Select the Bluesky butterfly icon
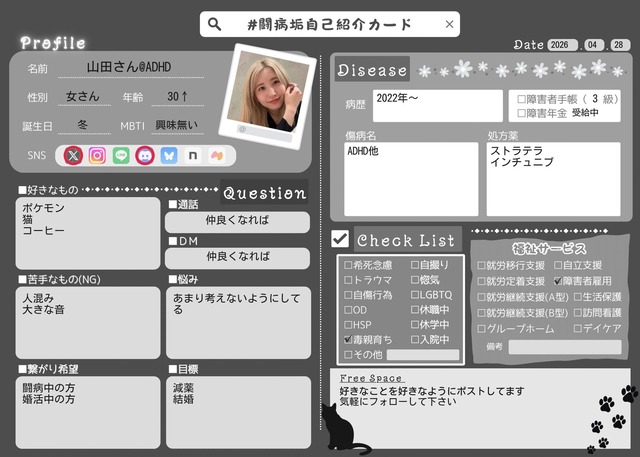This screenshot has height=457, width=640. (169, 155)
